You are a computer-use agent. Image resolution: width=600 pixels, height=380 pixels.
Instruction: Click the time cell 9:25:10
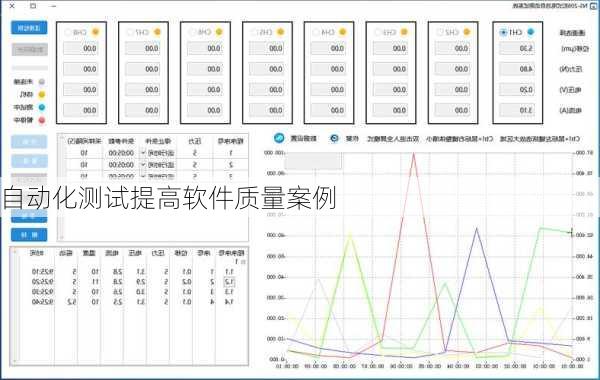[x=42, y=272]
